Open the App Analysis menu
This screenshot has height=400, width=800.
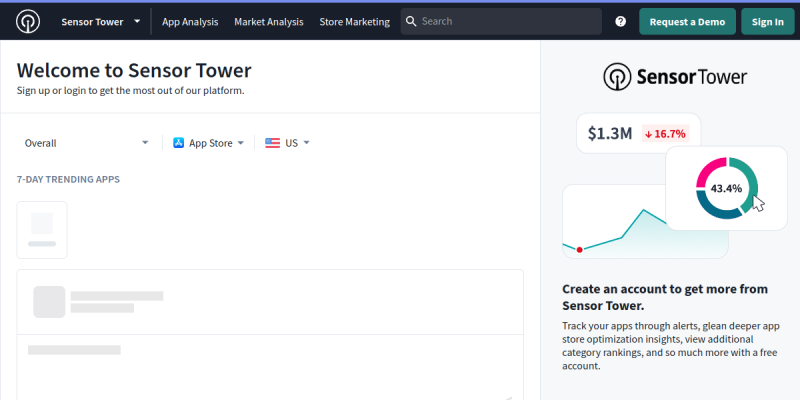tap(190, 22)
